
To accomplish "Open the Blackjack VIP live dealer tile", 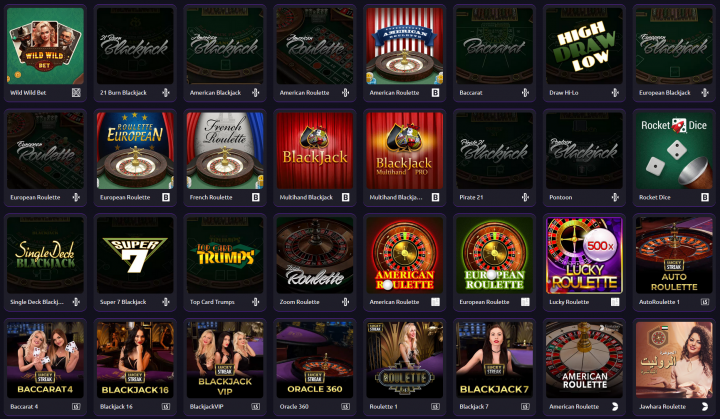I will tap(225, 360).
